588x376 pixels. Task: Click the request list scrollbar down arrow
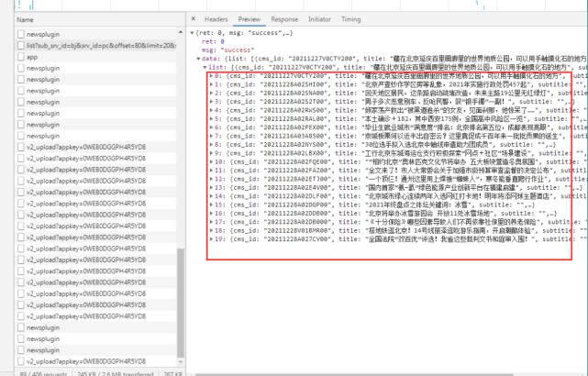coord(181,361)
